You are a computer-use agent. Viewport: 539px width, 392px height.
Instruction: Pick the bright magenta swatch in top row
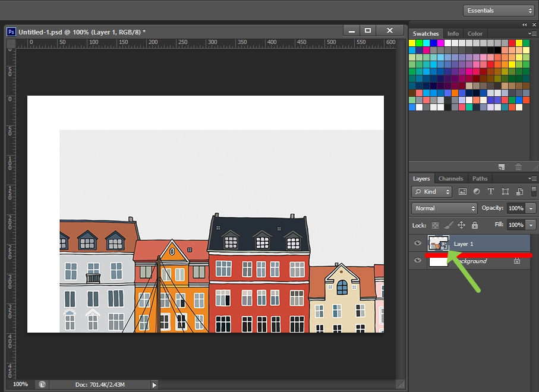[440, 43]
